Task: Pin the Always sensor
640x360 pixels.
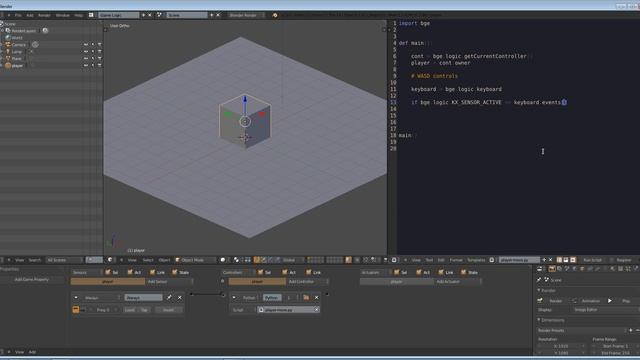Action: (169, 298)
